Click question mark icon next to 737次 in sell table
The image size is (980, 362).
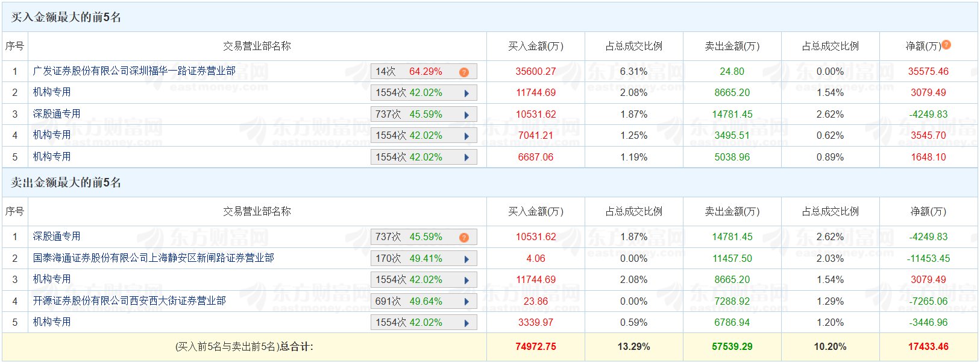coord(463,237)
